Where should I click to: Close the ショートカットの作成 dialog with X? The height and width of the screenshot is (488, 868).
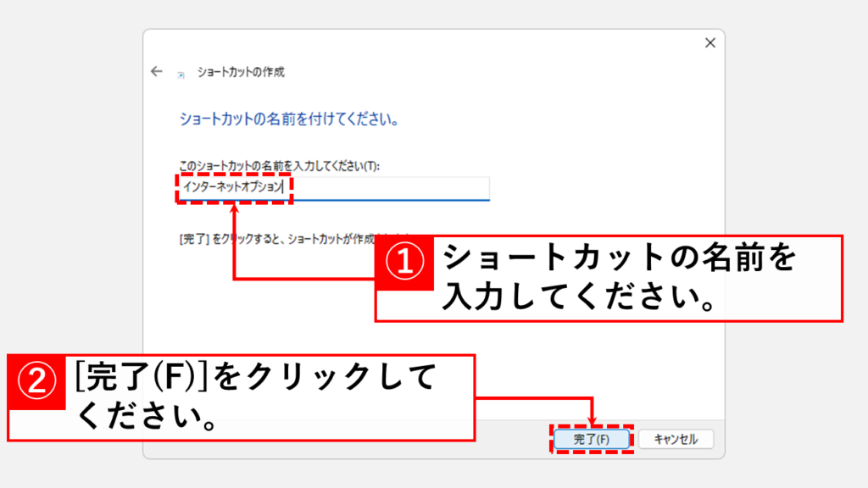pos(710,42)
